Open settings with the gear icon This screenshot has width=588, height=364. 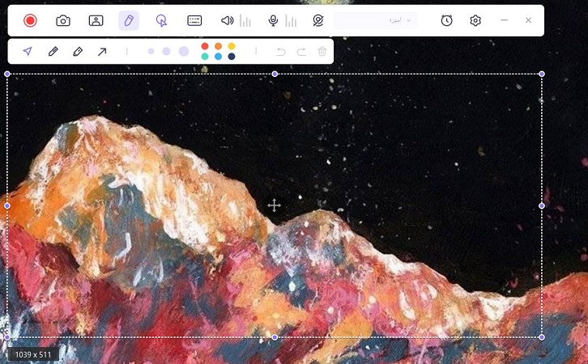(475, 20)
